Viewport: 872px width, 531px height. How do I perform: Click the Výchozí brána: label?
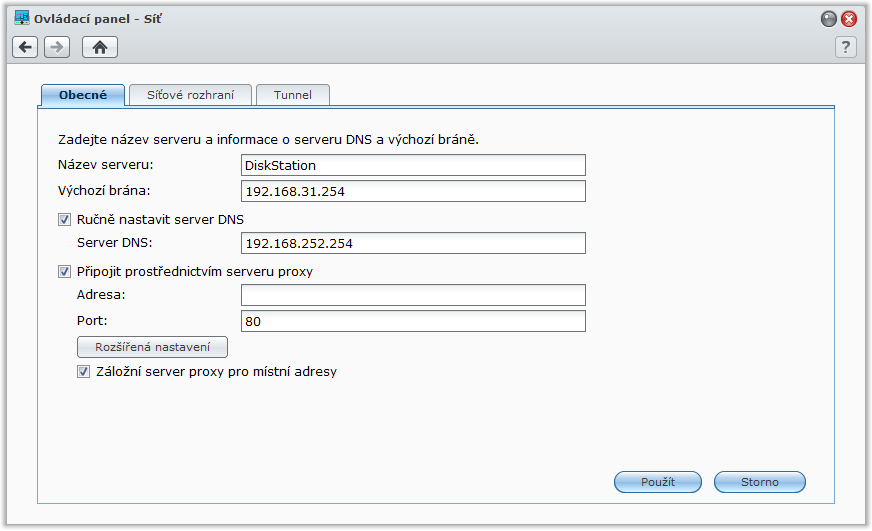click(x=104, y=191)
